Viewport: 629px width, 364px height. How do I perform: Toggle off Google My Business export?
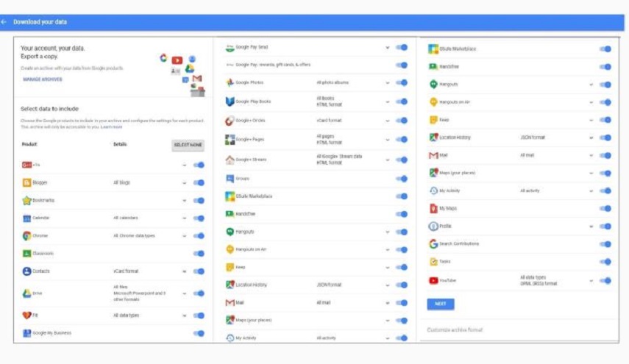[x=198, y=333]
